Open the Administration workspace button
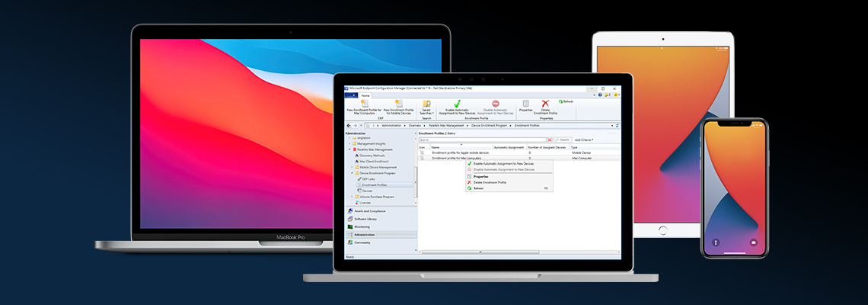The image size is (868, 305). 381,235
